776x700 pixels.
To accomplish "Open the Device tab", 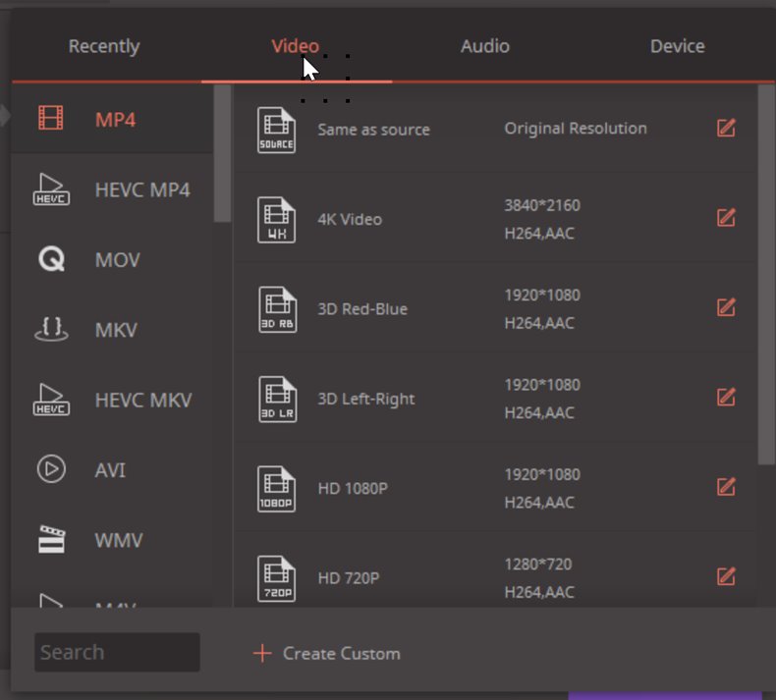I will [677, 46].
